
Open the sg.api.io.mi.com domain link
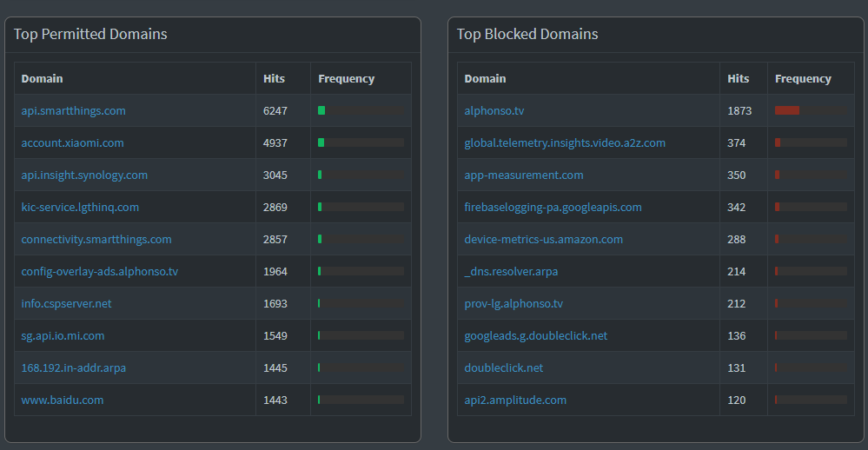click(x=63, y=335)
